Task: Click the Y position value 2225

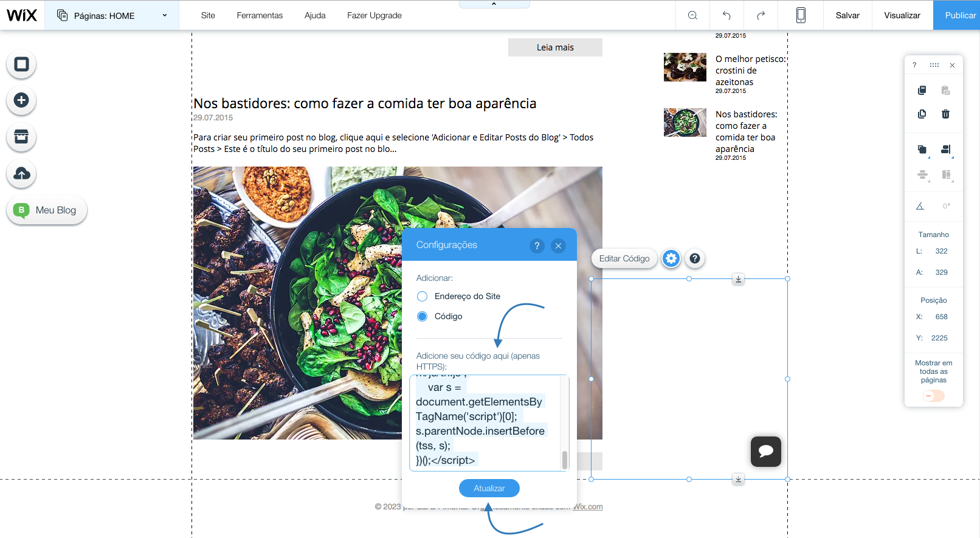Action: (939, 338)
